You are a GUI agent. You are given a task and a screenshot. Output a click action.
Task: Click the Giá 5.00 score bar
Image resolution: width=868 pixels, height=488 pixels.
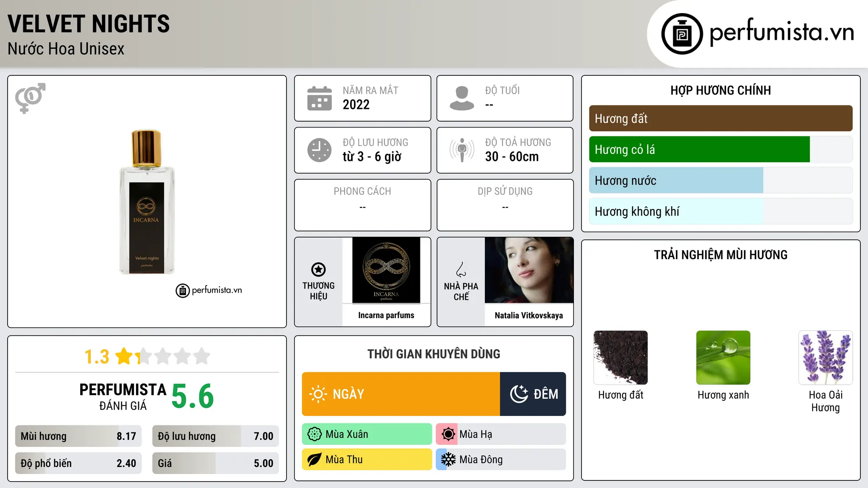(215, 463)
